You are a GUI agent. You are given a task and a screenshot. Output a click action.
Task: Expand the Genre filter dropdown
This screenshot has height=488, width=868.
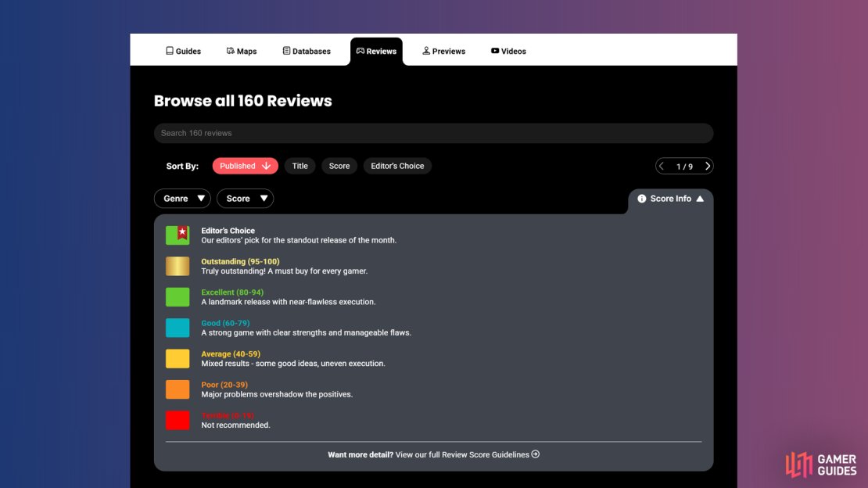182,199
